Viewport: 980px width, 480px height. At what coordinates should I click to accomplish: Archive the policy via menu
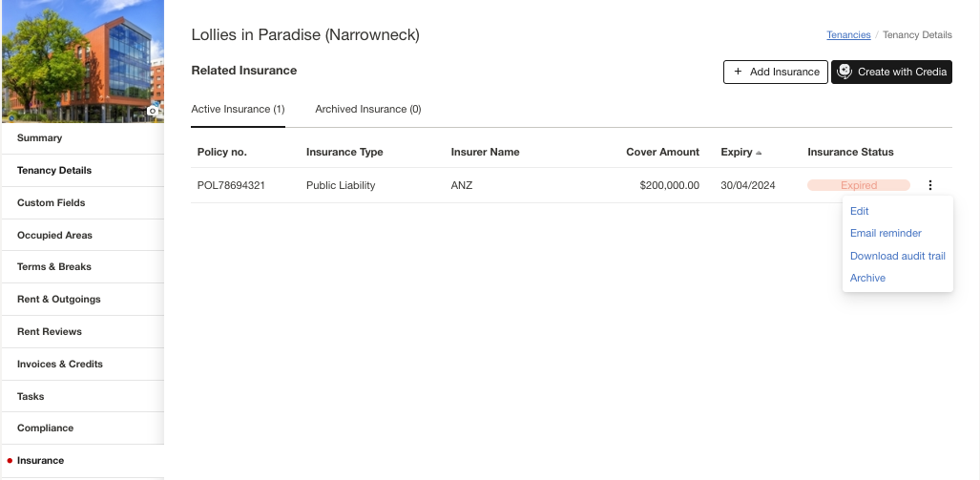(x=867, y=278)
